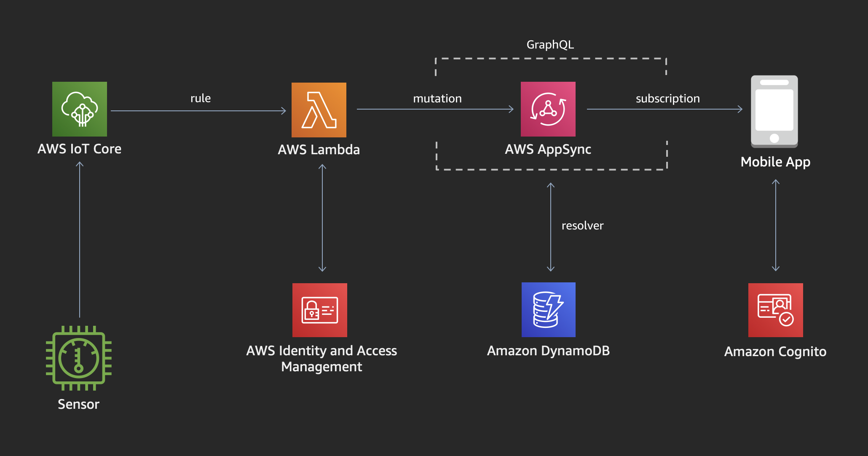Select the red IAM identity icon
This screenshot has height=456, width=868.
(x=320, y=310)
